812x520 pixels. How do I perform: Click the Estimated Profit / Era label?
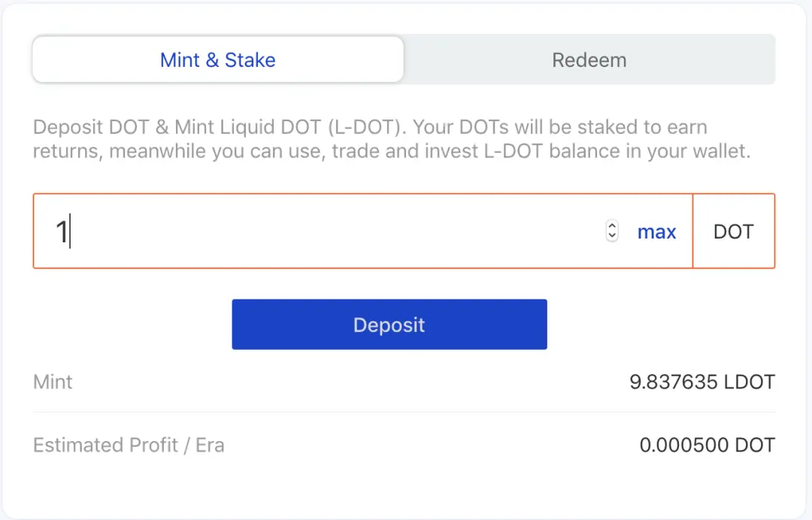coord(129,445)
